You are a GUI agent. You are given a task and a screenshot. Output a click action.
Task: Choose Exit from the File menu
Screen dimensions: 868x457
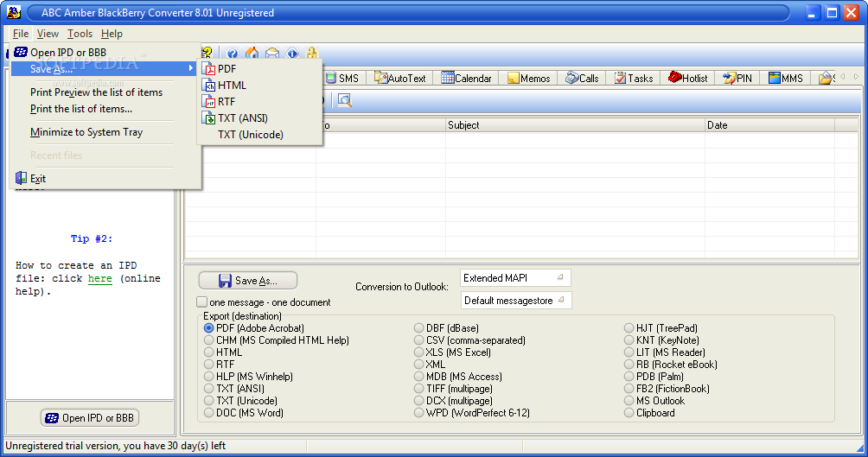click(x=105, y=178)
